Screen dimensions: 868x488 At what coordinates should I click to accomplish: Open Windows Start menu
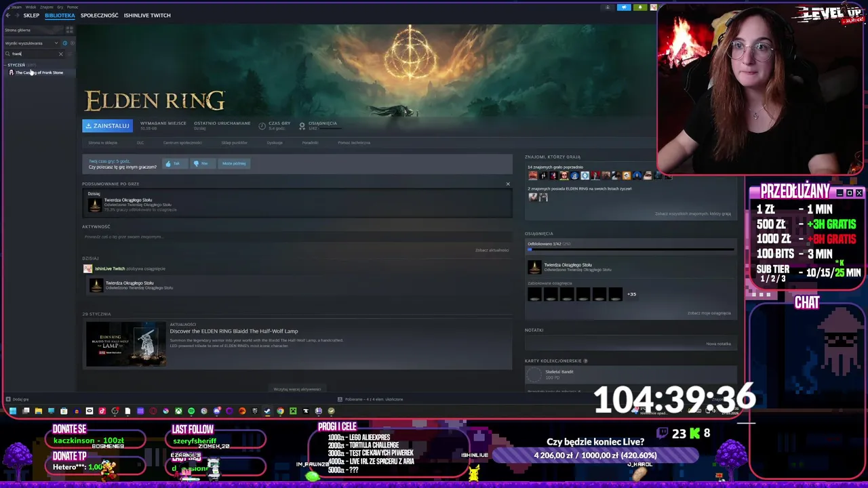pos(12,411)
